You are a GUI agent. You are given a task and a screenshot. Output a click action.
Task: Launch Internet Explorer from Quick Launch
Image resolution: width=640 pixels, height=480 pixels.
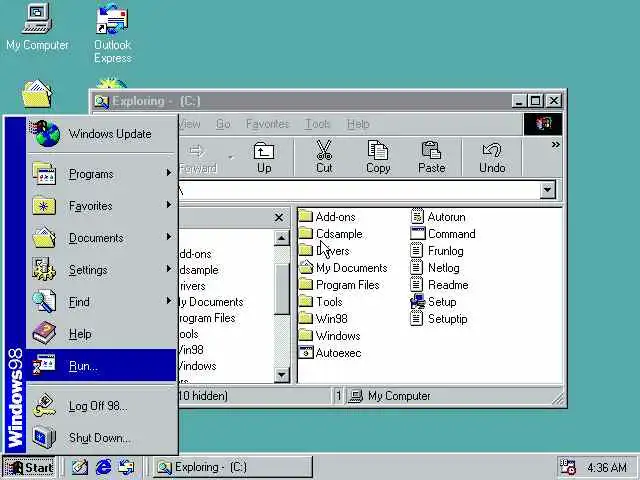click(103, 467)
